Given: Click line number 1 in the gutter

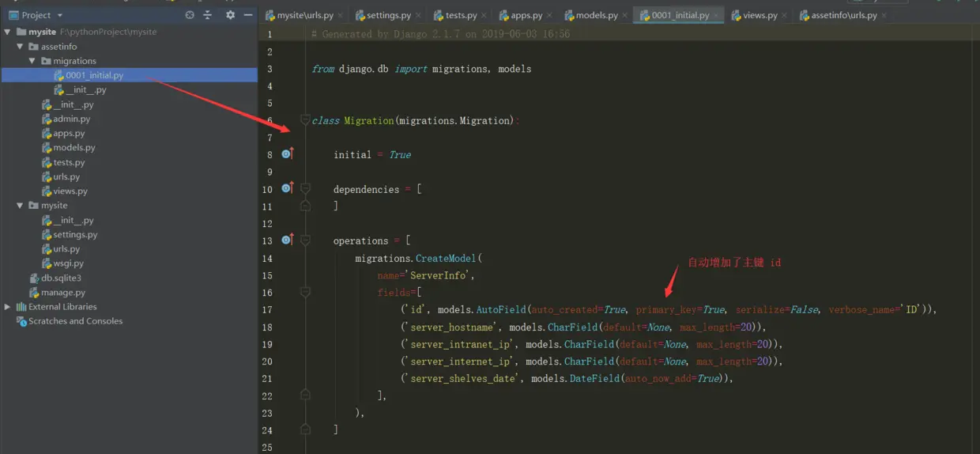Looking at the screenshot, I should pos(269,34).
